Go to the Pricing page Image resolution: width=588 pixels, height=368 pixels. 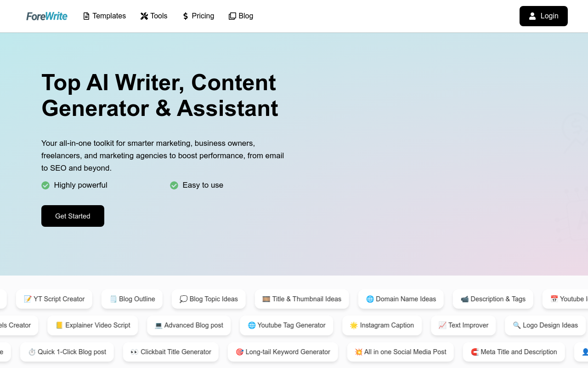pos(198,16)
